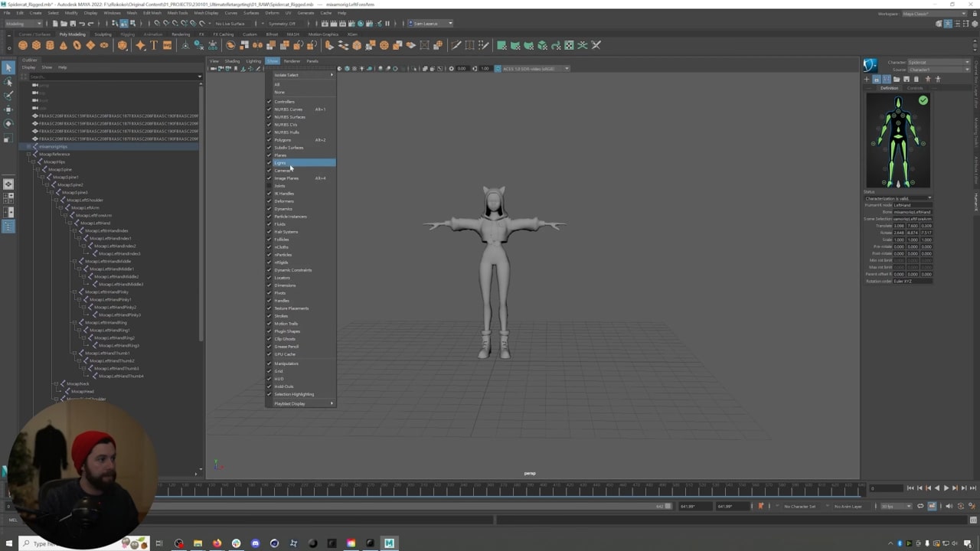
Task: Click the HumanIK delete trash icon
Action: tap(916, 79)
